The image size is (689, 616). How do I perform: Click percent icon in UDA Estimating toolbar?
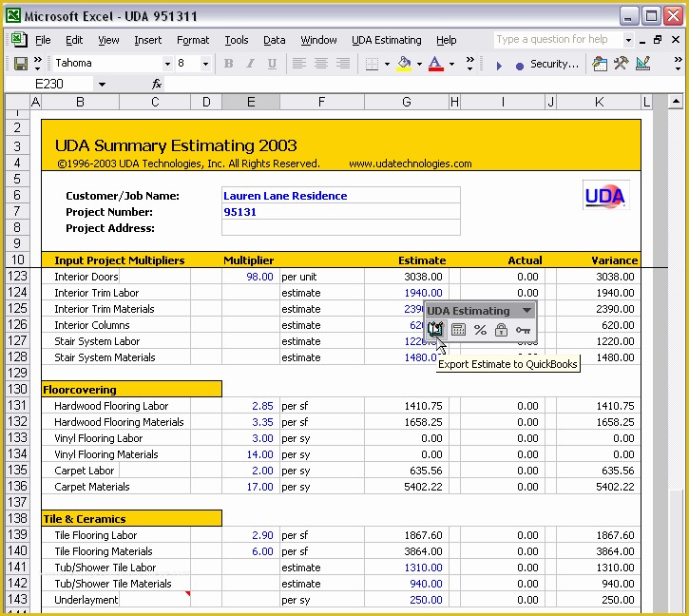[480, 329]
